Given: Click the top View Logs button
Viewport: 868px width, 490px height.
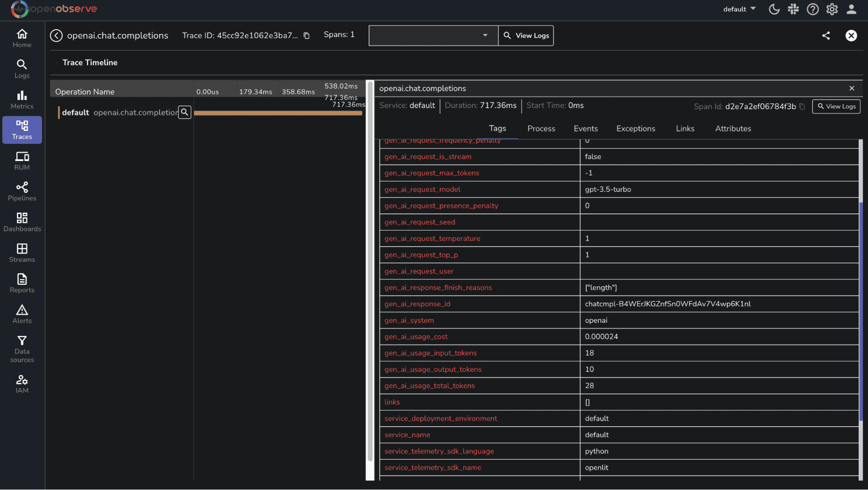Looking at the screenshot, I should point(526,36).
